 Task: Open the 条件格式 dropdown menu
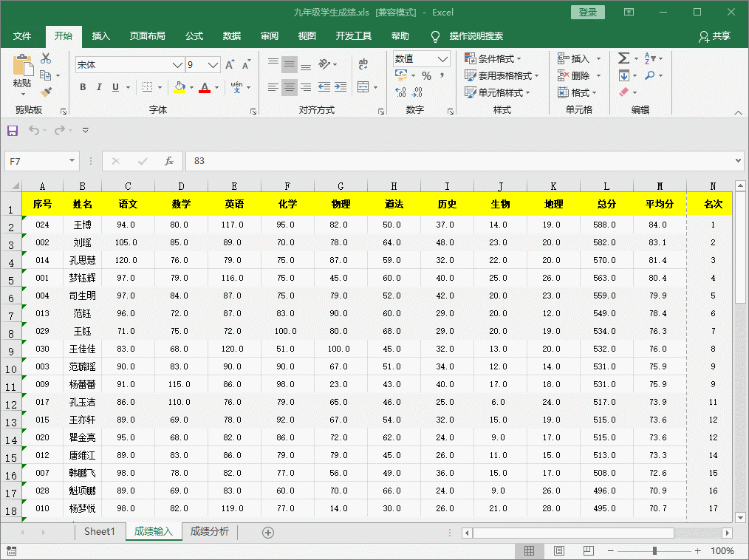(x=493, y=58)
